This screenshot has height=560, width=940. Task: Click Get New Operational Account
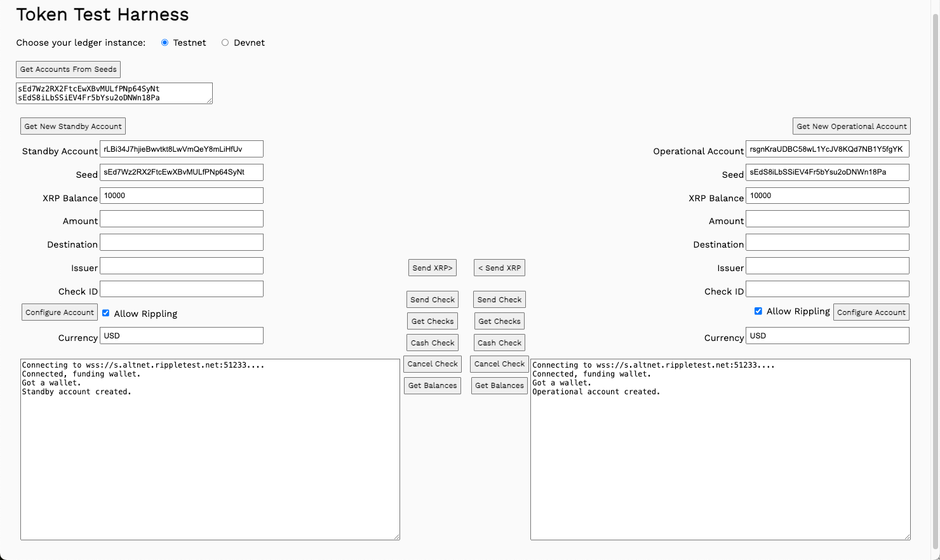tap(851, 126)
